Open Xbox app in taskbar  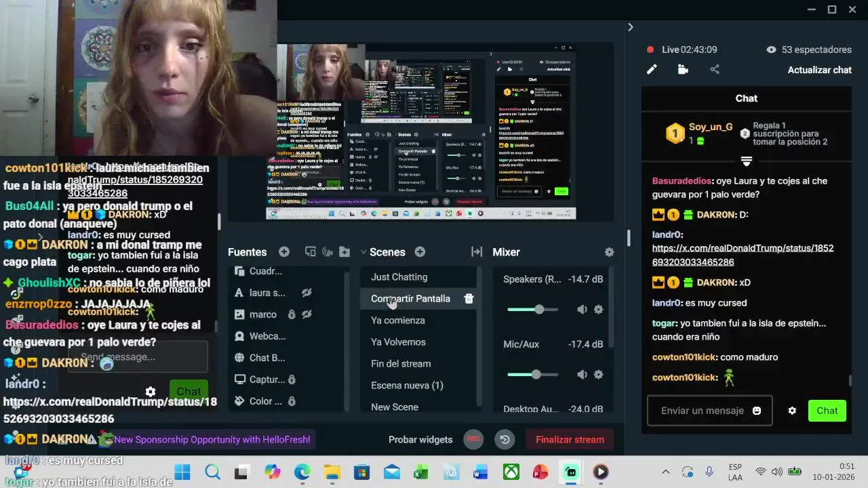511,472
